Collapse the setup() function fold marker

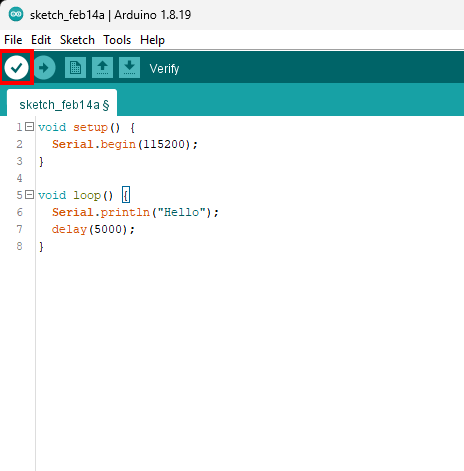30,127
